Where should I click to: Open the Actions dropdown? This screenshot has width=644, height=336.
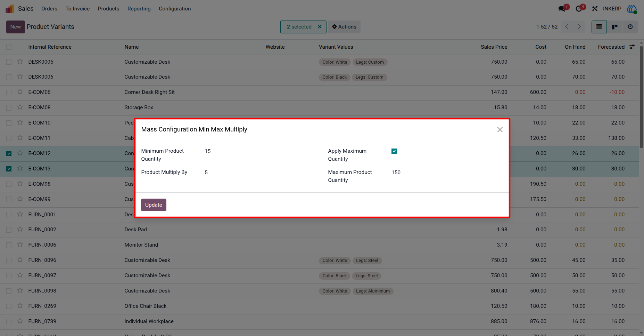344,27
